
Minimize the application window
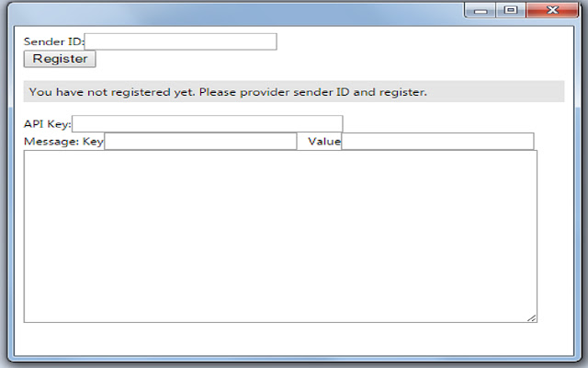click(481, 10)
